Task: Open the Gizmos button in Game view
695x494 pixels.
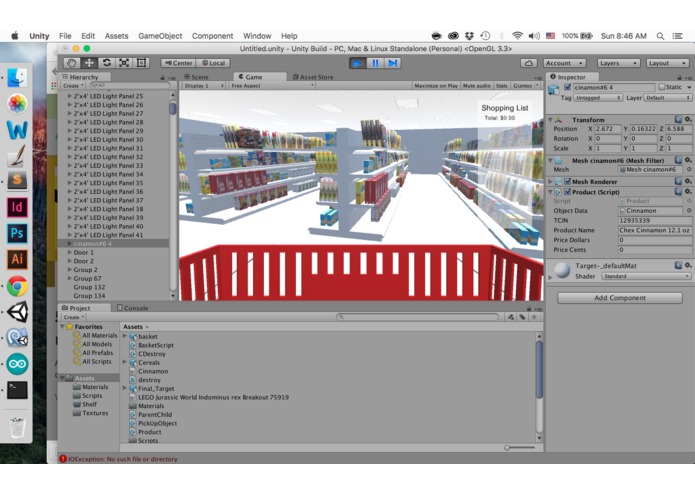Action: (526, 86)
